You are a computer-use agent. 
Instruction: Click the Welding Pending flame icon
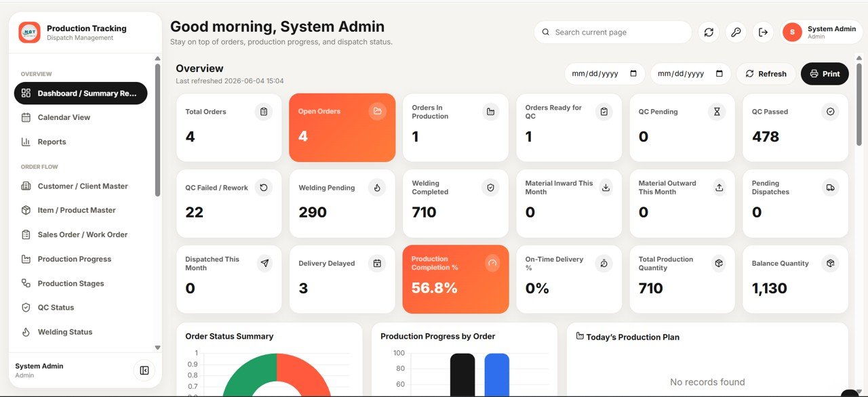click(378, 188)
